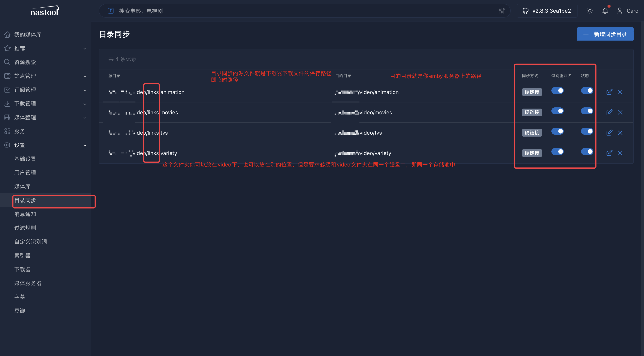This screenshot has width=644, height=356.
Task: Delete the video/variety sync entry
Action: 620,153
